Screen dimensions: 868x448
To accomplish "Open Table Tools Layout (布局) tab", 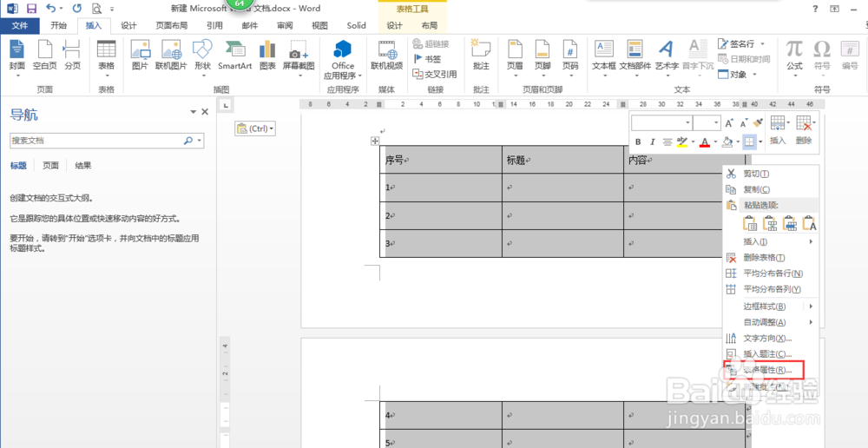I will [x=429, y=25].
